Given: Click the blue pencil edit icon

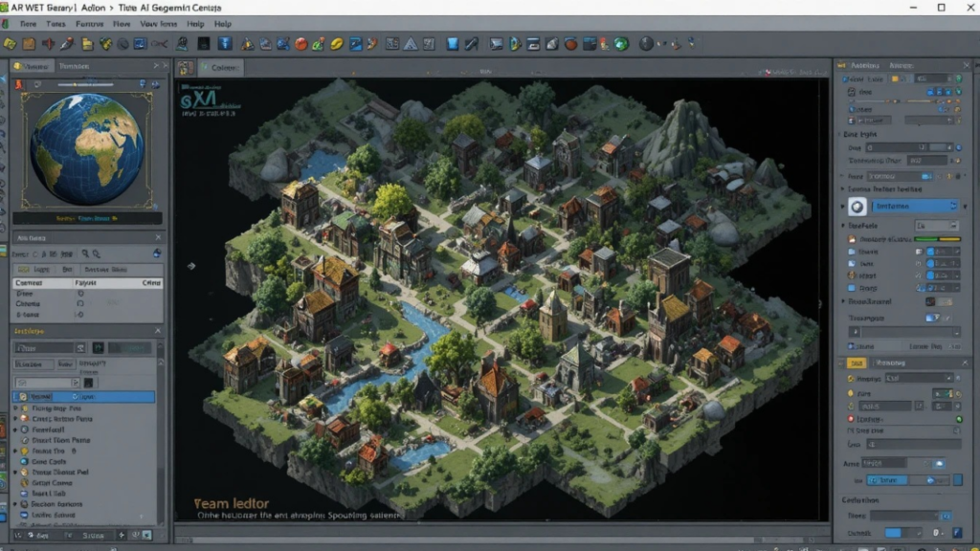Looking at the screenshot, I should (x=356, y=44).
